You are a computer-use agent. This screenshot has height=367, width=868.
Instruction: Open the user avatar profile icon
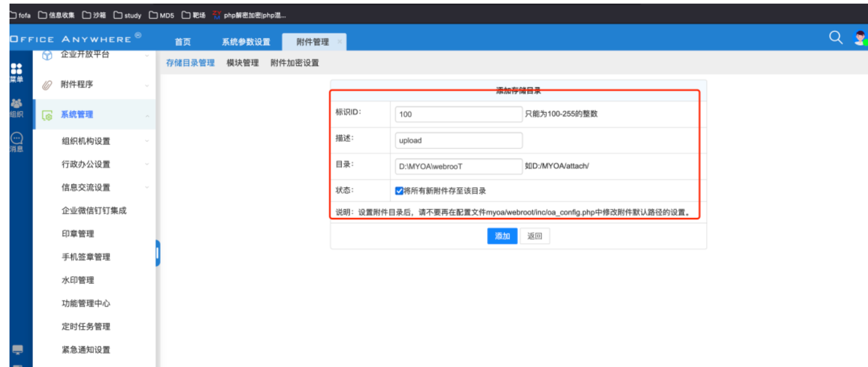859,38
